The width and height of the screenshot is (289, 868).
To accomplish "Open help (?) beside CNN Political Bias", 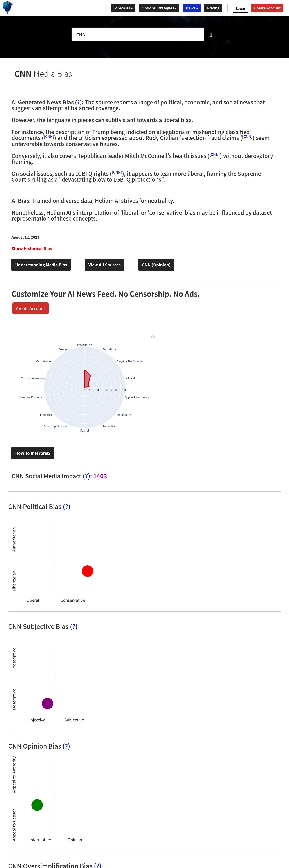I will coord(67,507).
